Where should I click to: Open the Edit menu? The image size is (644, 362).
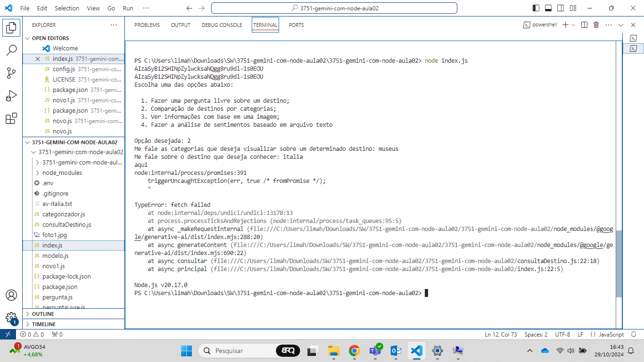42,8
